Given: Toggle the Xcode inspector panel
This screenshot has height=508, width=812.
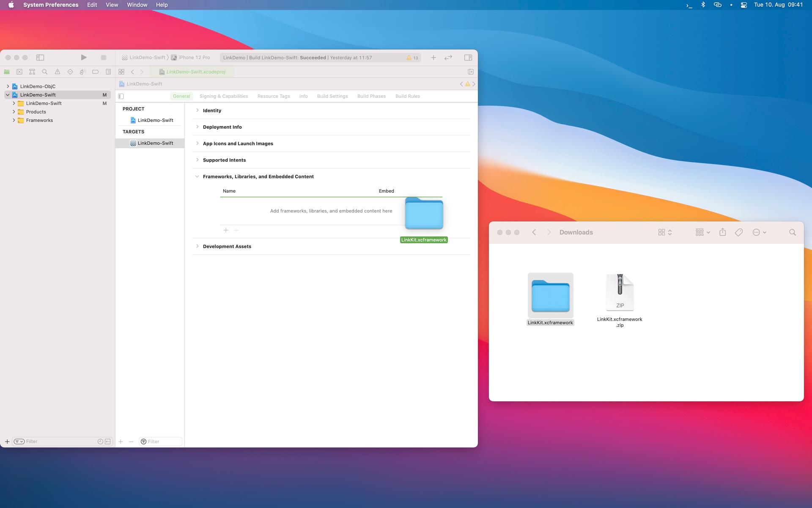Looking at the screenshot, I should [x=468, y=58].
